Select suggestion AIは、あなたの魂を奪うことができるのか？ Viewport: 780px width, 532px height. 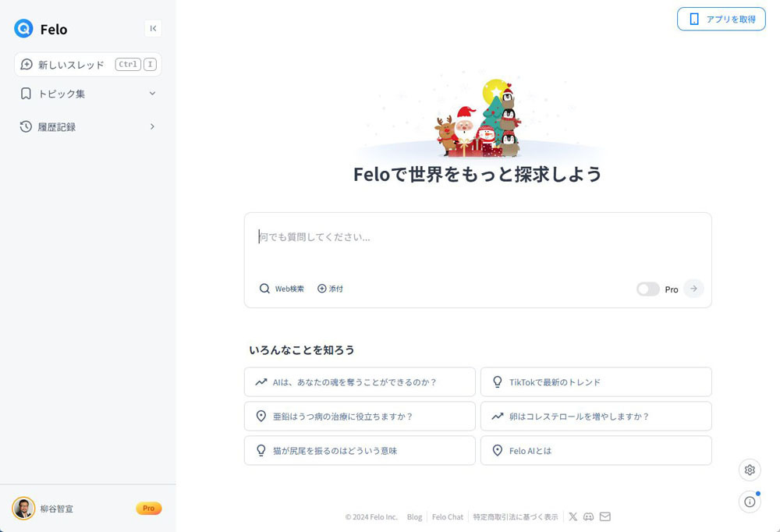360,382
